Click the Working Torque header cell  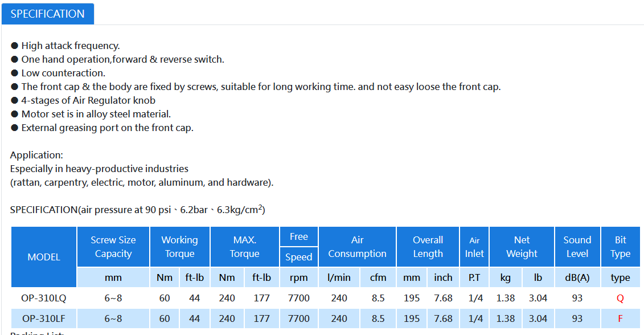click(x=180, y=247)
